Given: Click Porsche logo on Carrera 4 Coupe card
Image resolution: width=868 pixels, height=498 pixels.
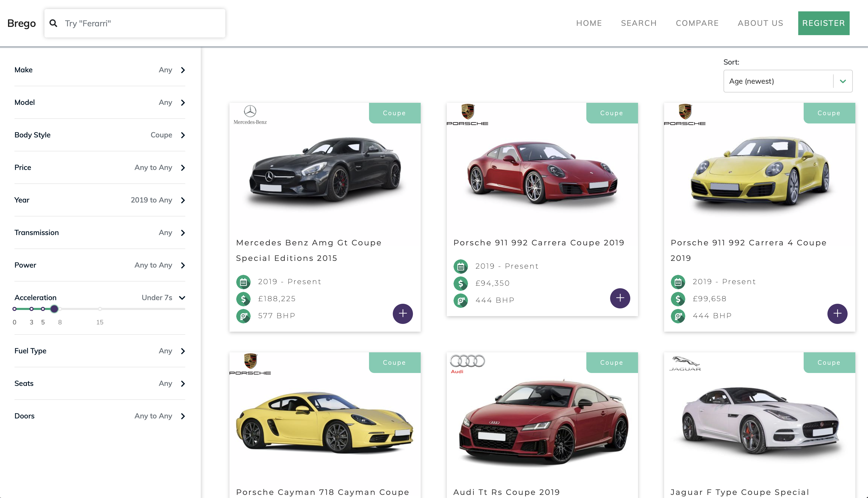Looking at the screenshot, I should [685, 115].
